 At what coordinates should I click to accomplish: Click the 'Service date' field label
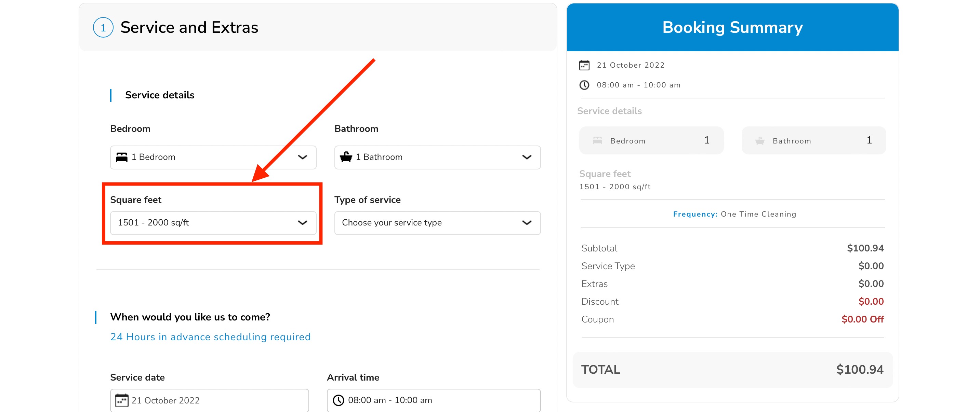tap(137, 377)
